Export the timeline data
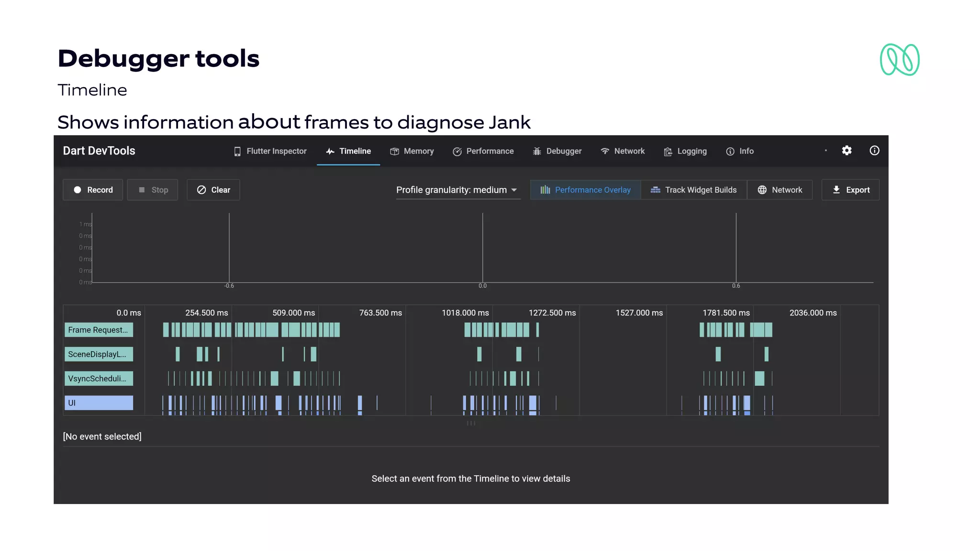Screen dimensions: 980x551 coord(850,190)
